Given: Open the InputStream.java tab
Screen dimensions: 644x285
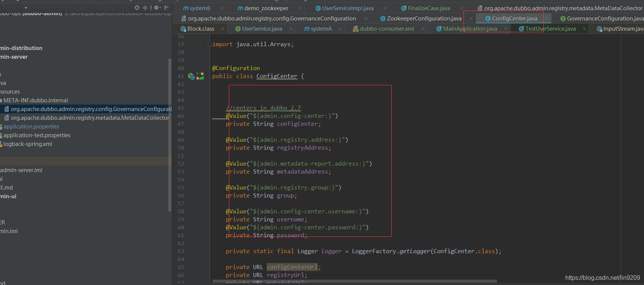Looking at the screenshot, I should point(620,29).
